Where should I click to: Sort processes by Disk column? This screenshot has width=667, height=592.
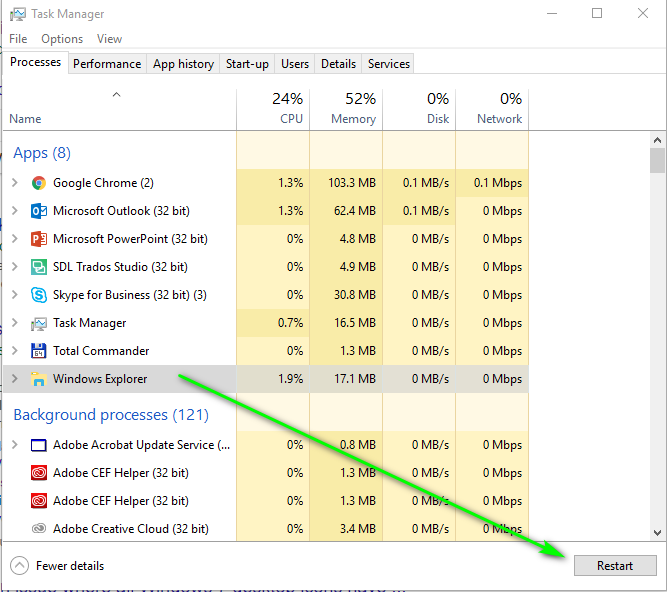click(419, 110)
